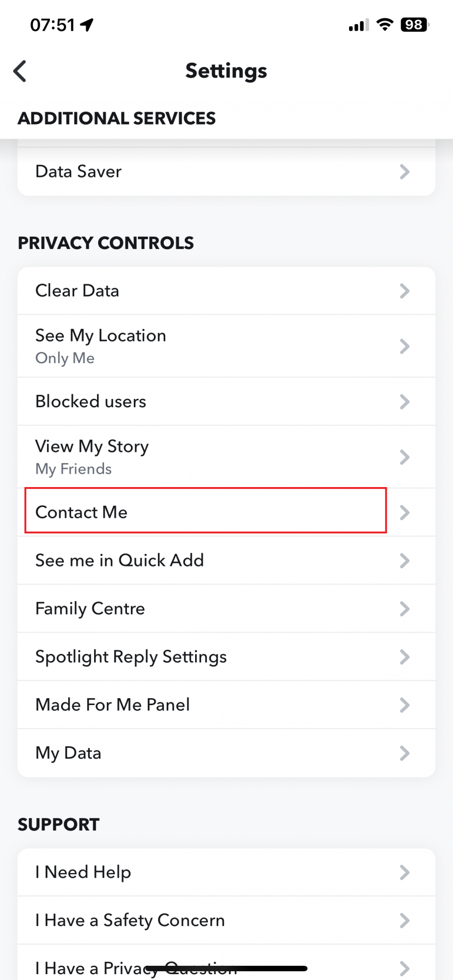Tap I Need Help link
Image resolution: width=453 pixels, height=980 pixels.
tap(226, 872)
